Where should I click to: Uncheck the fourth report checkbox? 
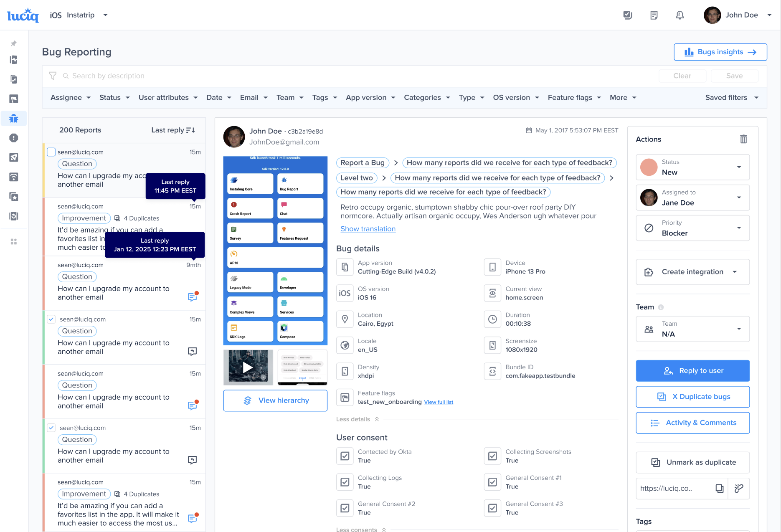click(51, 319)
